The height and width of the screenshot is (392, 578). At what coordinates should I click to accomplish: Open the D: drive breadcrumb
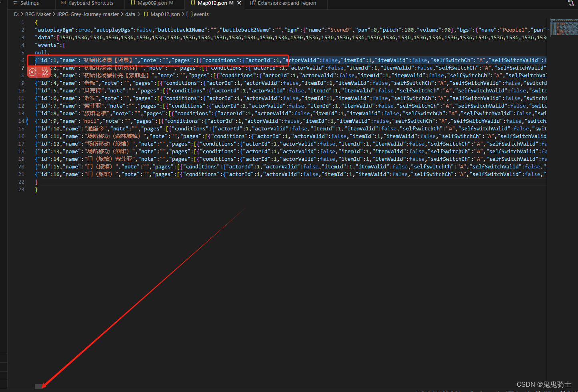click(x=16, y=14)
